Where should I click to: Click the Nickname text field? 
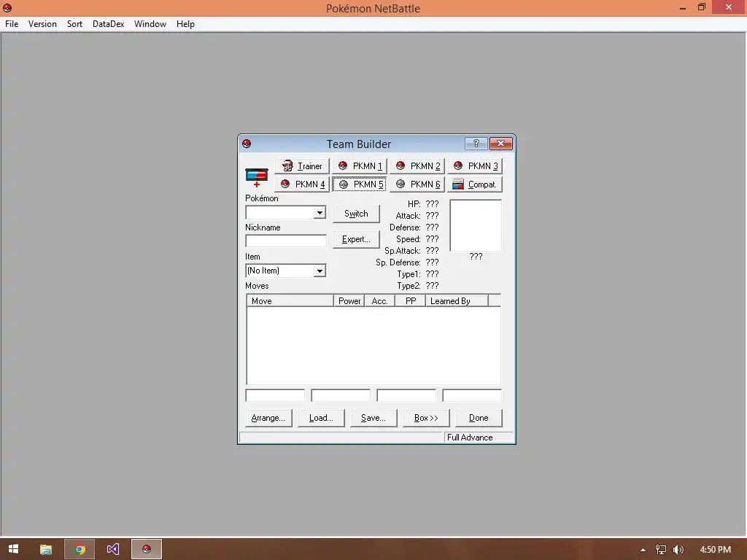coord(286,241)
